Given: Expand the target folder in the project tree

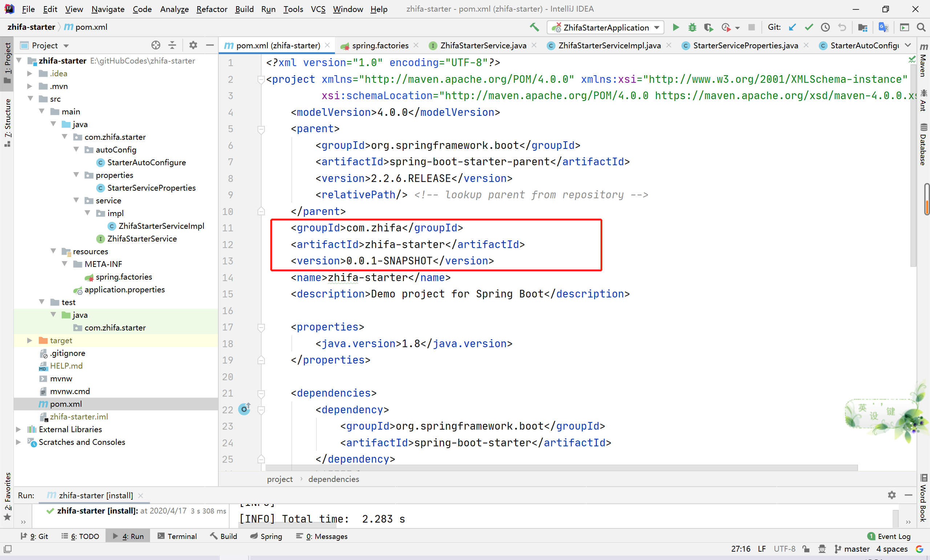Looking at the screenshot, I should click(x=29, y=340).
